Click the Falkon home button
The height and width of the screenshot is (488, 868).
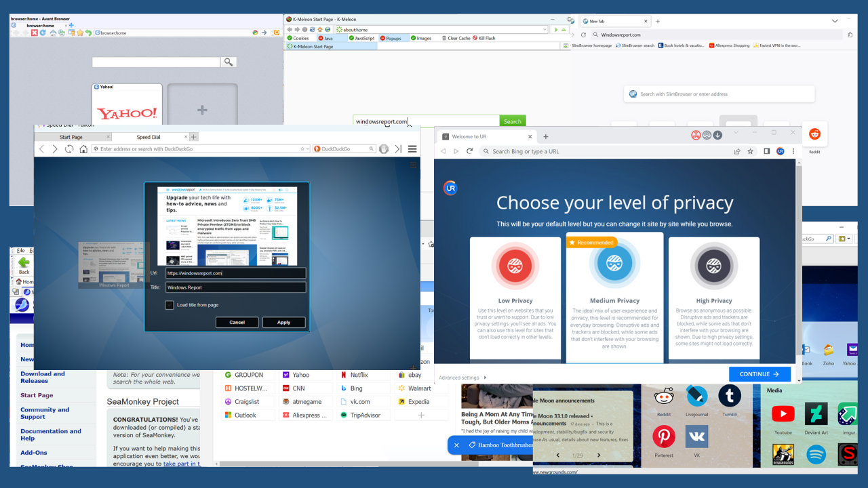83,149
